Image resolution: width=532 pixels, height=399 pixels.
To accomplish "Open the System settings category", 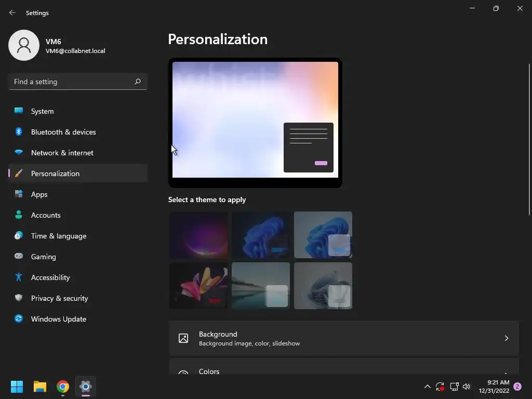I will [x=78, y=111].
